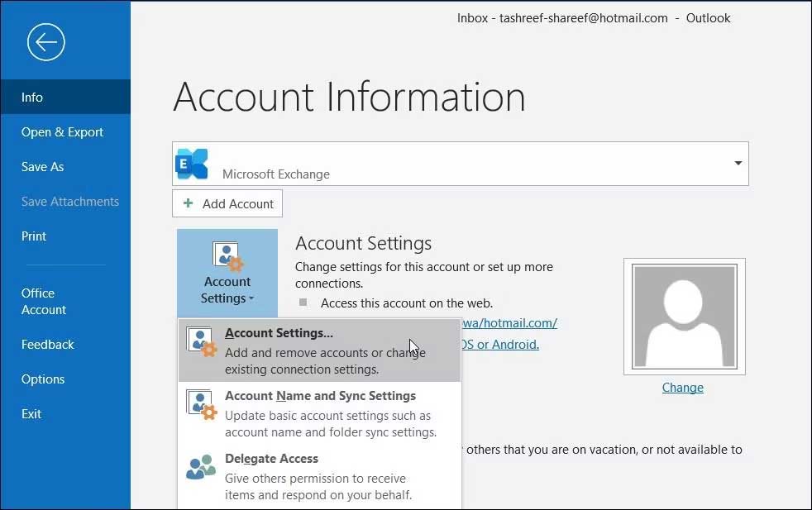The image size is (812, 510).
Task: Choose Save As in the sidebar
Action: (42, 167)
